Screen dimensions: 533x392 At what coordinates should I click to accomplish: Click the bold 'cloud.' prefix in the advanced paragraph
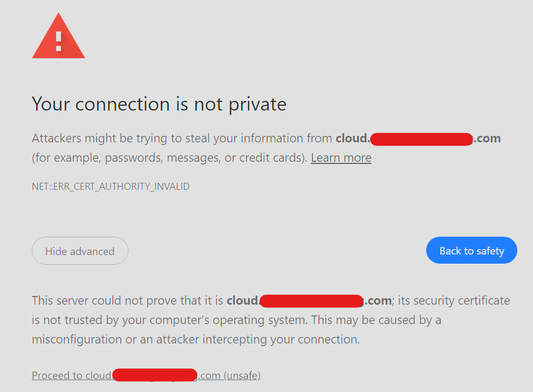(243, 301)
